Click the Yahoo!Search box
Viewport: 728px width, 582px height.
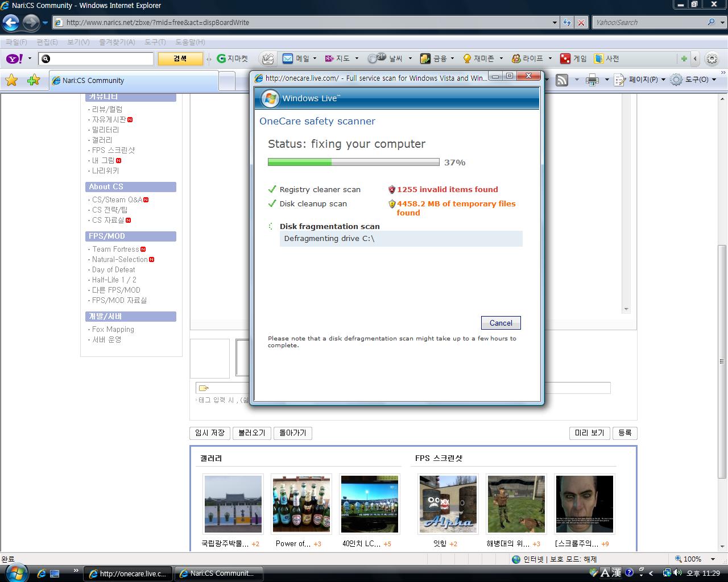(647, 22)
